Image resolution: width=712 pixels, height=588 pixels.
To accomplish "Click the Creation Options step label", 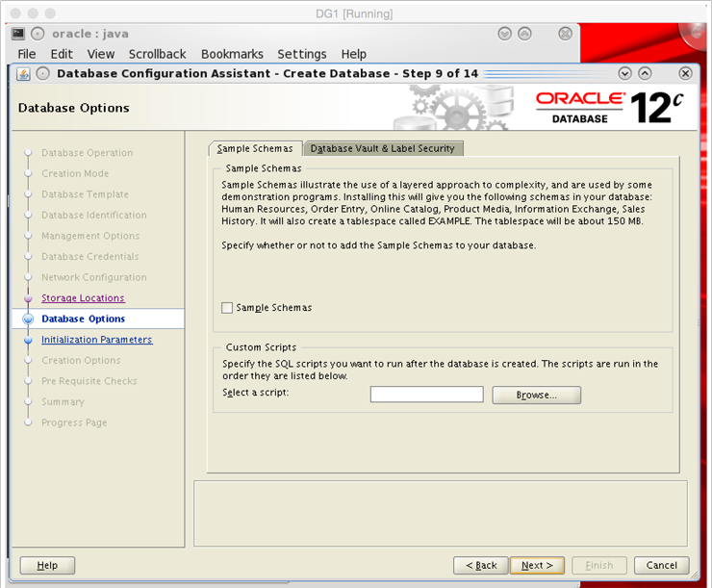I will click(81, 360).
